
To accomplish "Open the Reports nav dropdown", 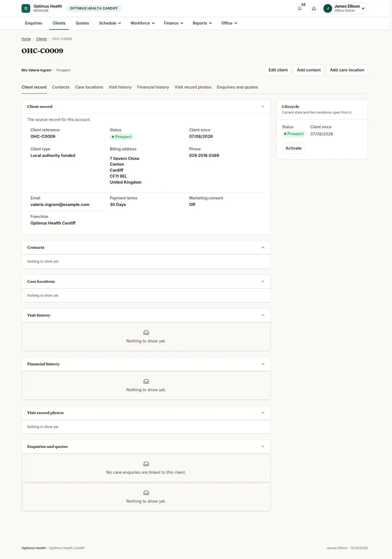I will [x=202, y=23].
